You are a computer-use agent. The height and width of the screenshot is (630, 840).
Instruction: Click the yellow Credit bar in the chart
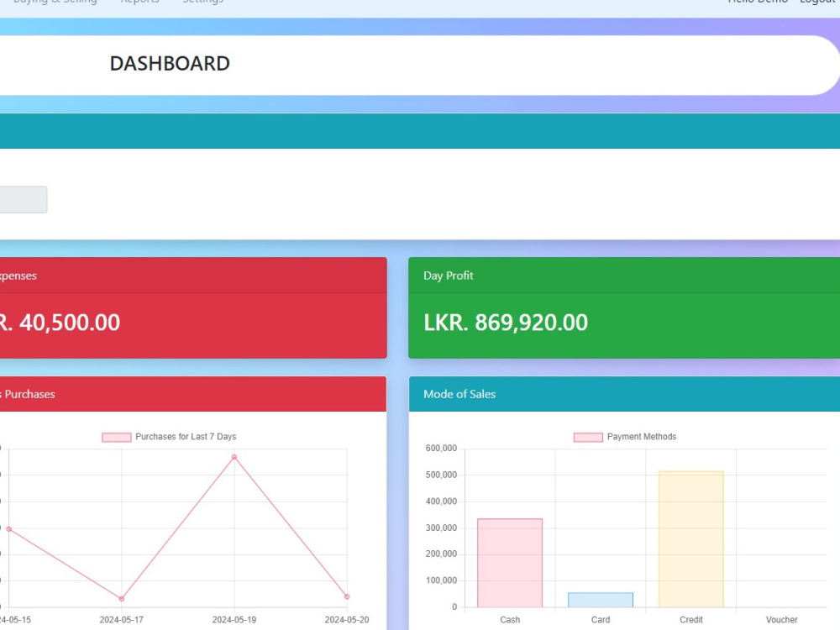coord(691,539)
